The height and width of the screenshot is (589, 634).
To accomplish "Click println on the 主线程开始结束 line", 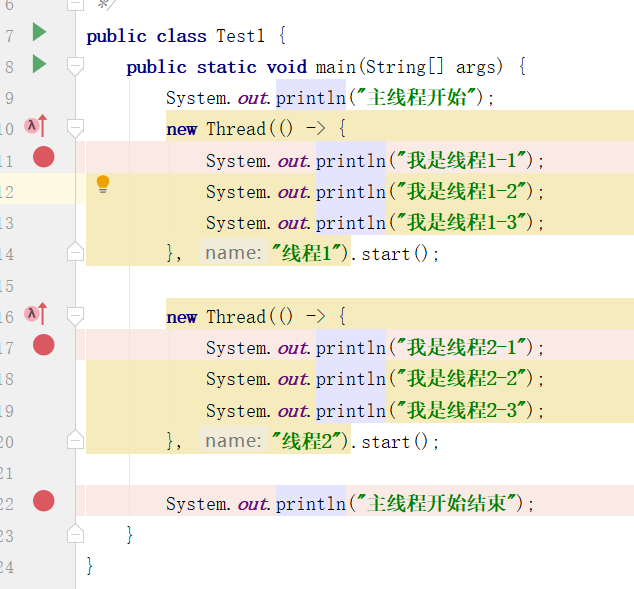I will pos(311,504).
